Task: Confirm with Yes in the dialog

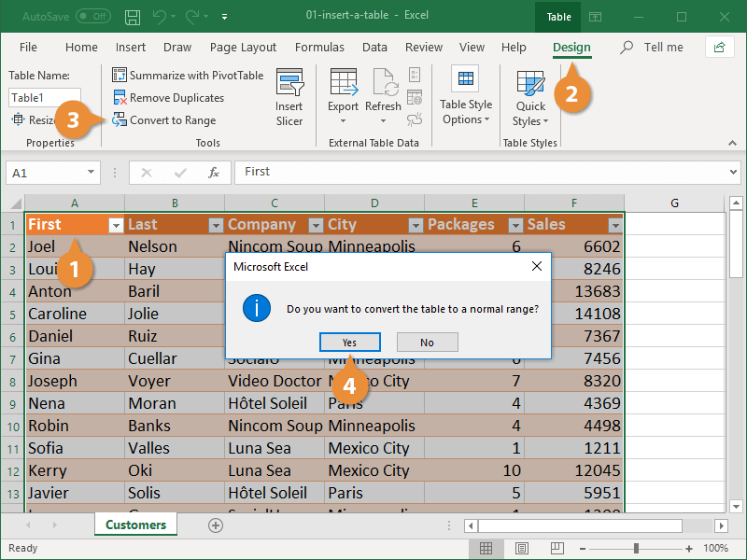Action: [x=349, y=342]
